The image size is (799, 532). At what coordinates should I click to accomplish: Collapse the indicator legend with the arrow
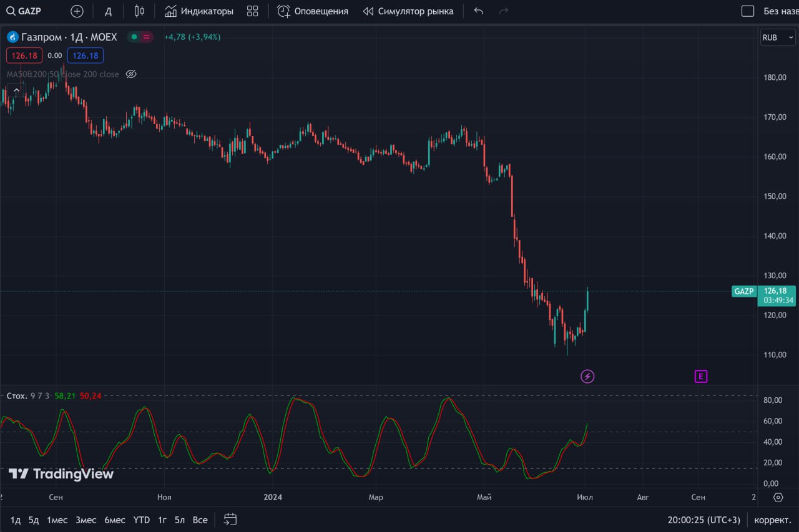pyautogui.click(x=16, y=90)
